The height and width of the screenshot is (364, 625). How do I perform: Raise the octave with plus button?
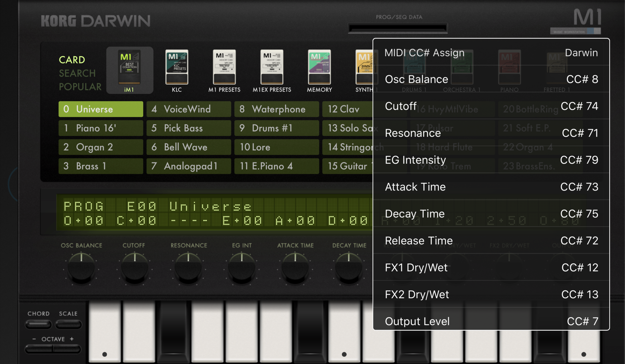coord(67,349)
